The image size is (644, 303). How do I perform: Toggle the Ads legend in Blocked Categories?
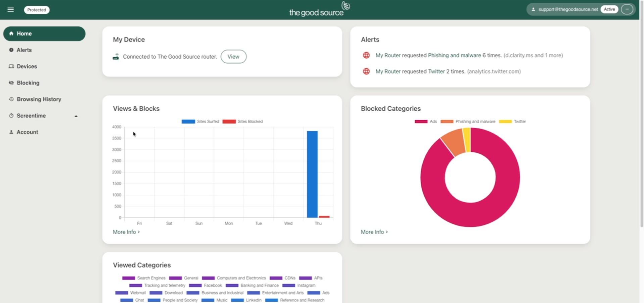[x=421, y=122]
